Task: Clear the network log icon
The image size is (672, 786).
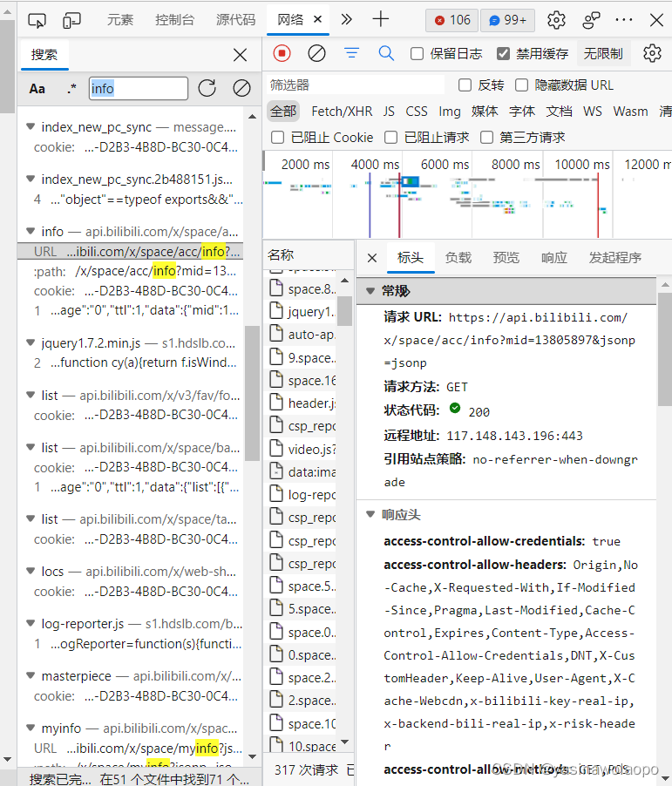Action: click(316, 53)
